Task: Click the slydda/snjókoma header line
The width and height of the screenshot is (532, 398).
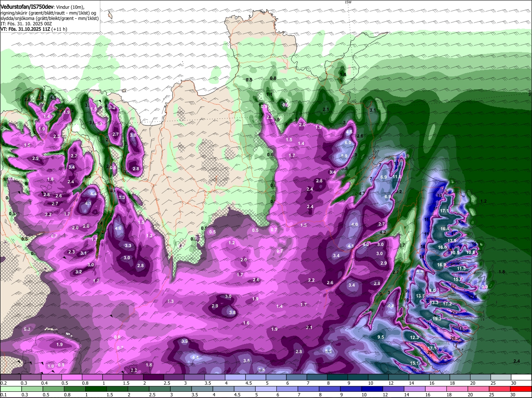Action: tap(49, 18)
